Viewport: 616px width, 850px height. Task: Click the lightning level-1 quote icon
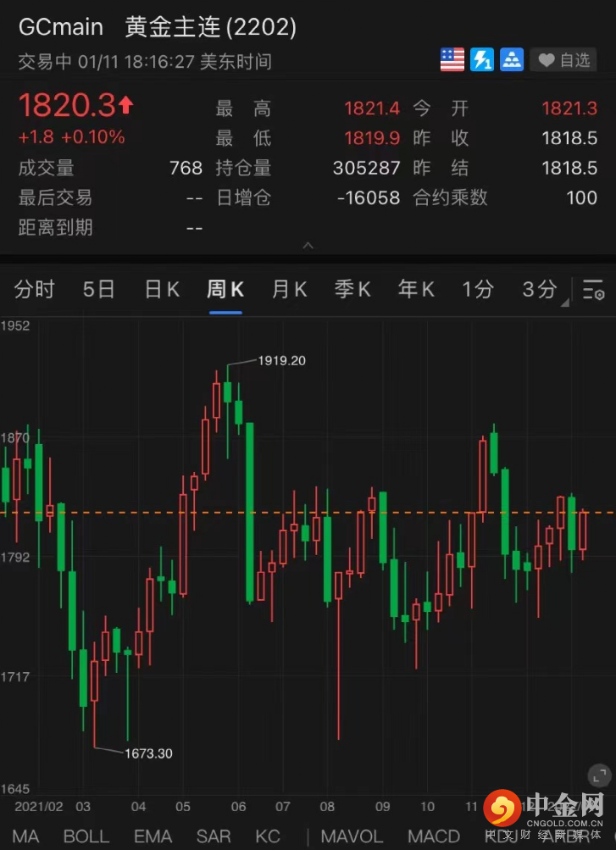[x=482, y=60]
